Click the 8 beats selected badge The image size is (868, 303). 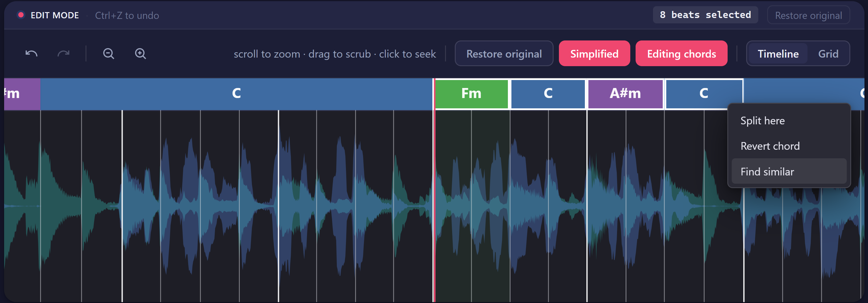[705, 15]
